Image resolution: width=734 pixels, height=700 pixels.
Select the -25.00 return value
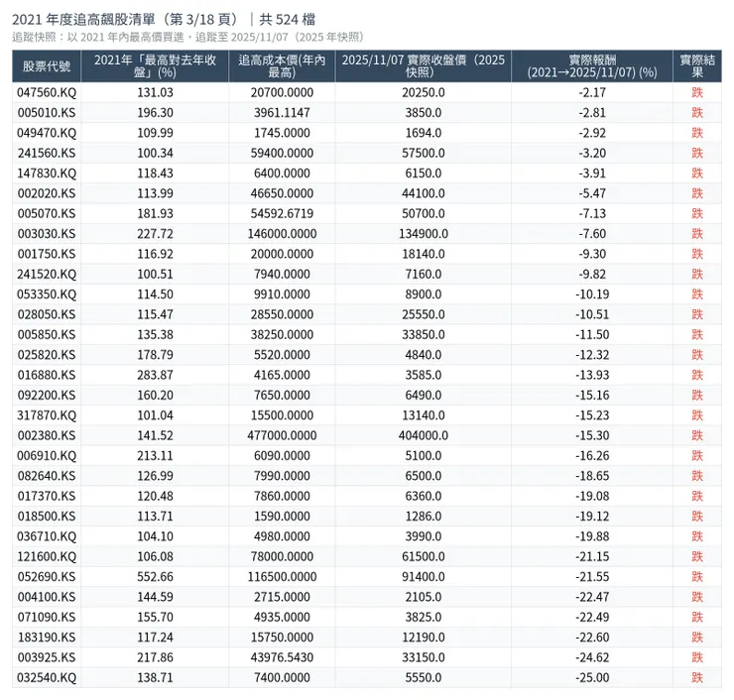592,677
